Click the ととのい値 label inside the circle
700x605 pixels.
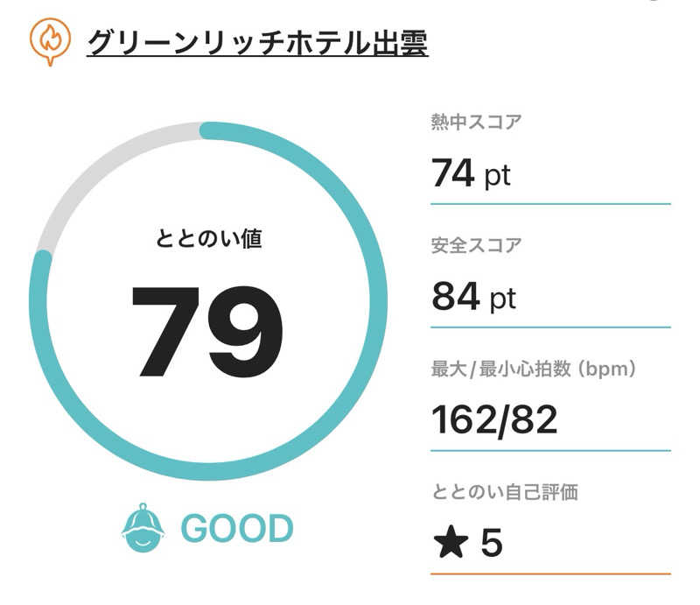click(208, 238)
